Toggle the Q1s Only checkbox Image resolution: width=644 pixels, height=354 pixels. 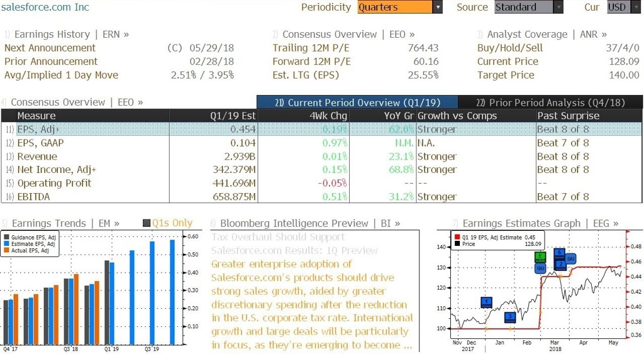[147, 223]
